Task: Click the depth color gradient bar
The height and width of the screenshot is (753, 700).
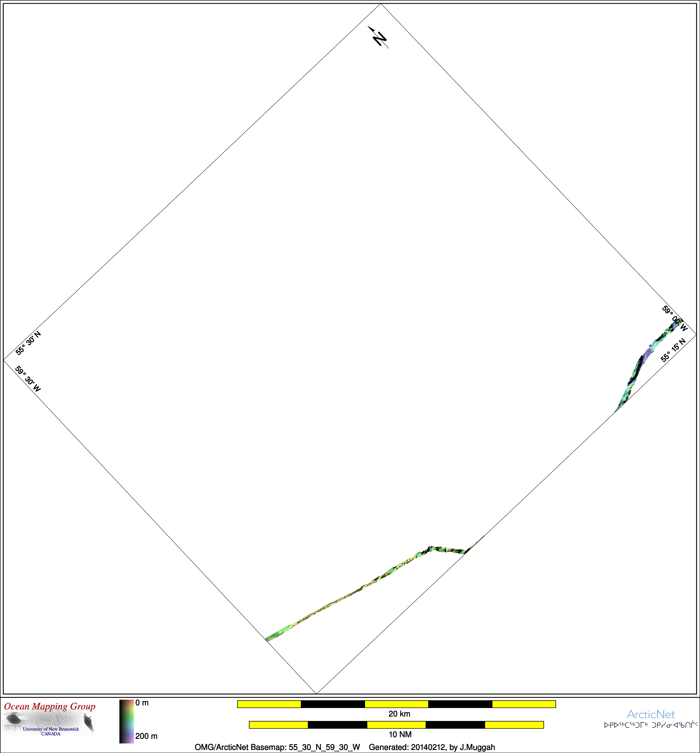Action: [127, 721]
